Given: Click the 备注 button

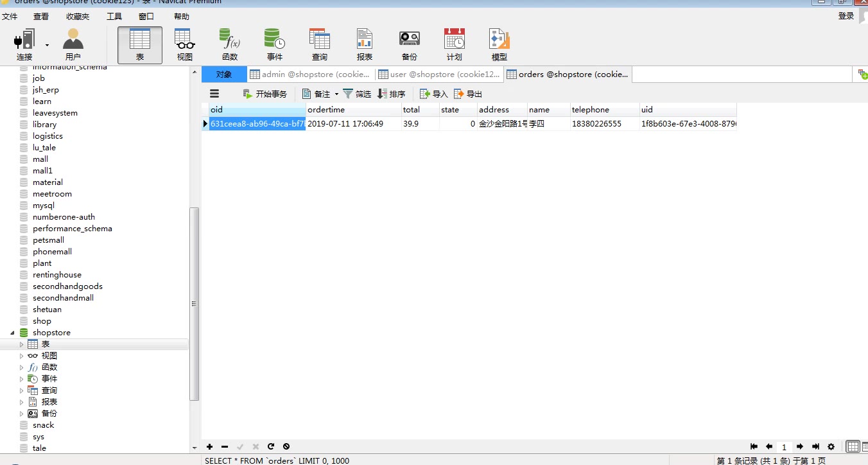Looking at the screenshot, I should pos(317,94).
